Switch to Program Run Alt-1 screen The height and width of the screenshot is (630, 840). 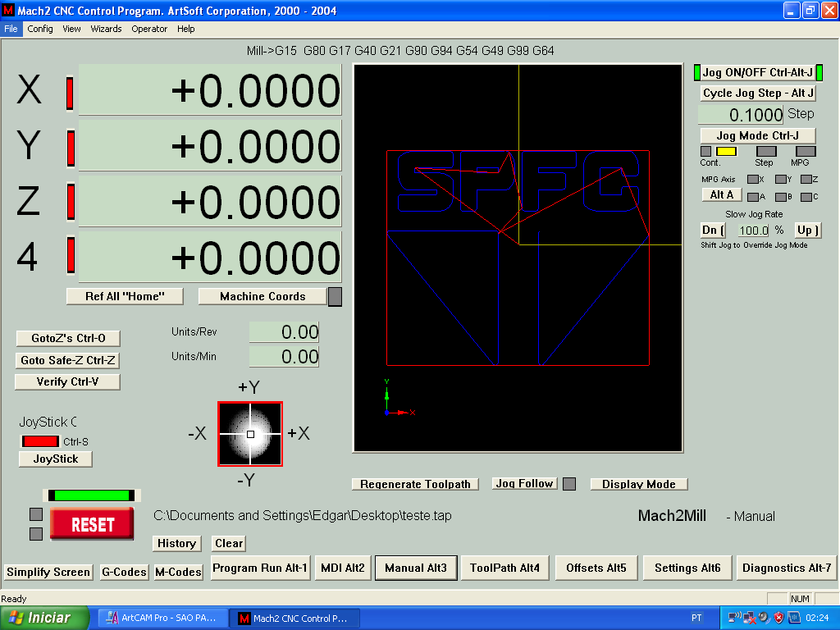(260, 568)
